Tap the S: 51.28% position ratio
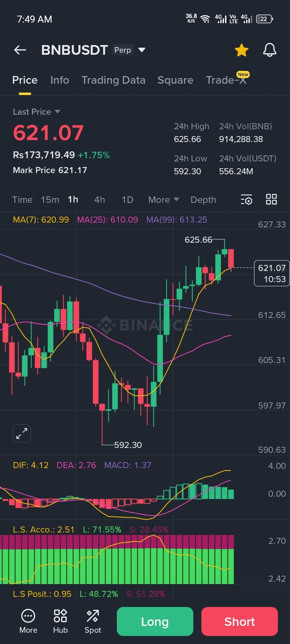Image resolution: width=290 pixels, height=644 pixels. click(146, 594)
